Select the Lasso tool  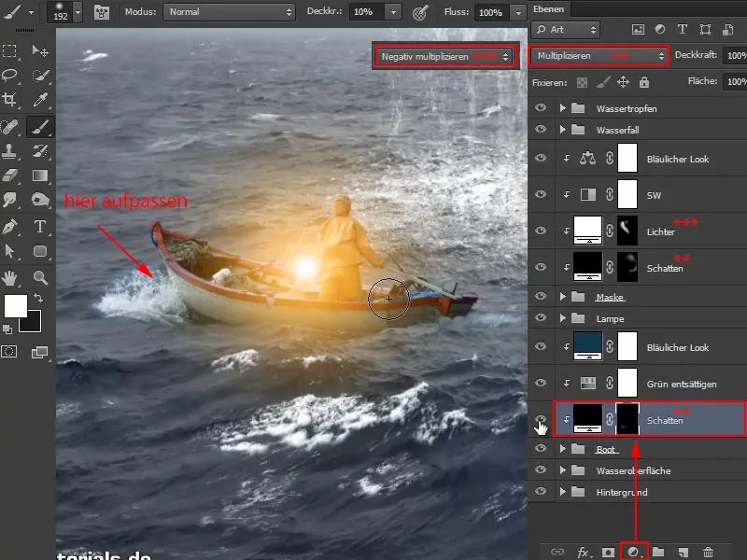(9, 76)
